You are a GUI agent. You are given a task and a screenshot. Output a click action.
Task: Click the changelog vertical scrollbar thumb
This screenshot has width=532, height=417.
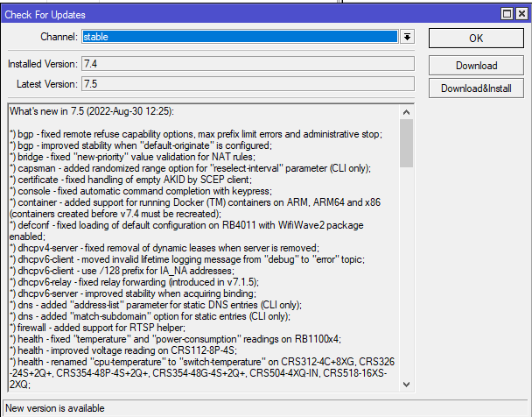407,143
